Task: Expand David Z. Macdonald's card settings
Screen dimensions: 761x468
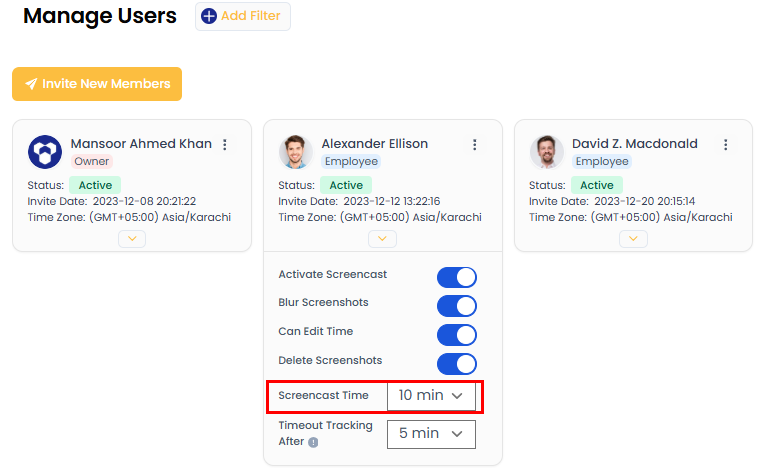Action: point(633,239)
